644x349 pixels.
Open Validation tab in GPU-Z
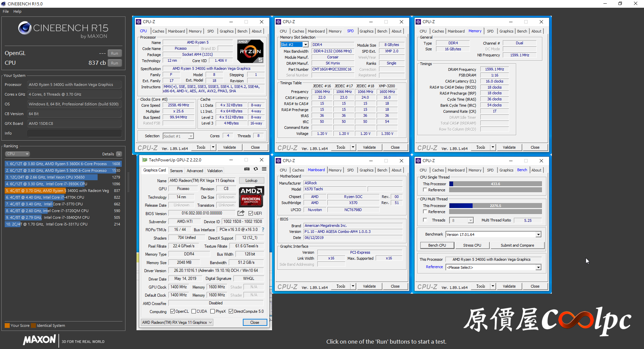[215, 171]
